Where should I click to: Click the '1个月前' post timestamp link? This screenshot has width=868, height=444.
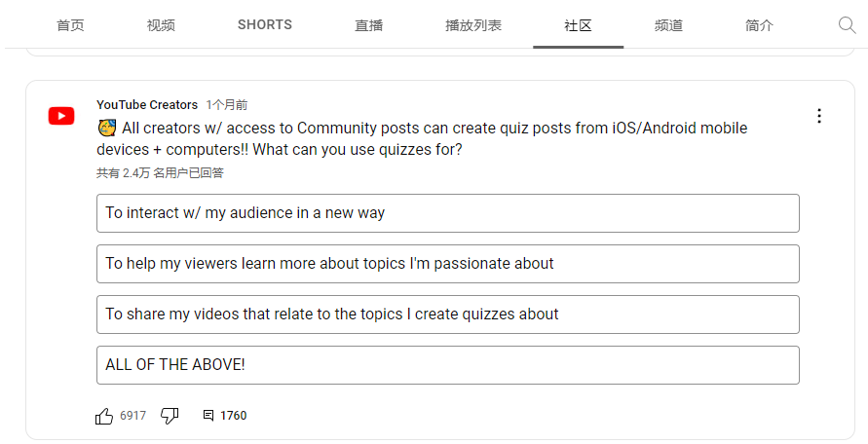(x=227, y=104)
